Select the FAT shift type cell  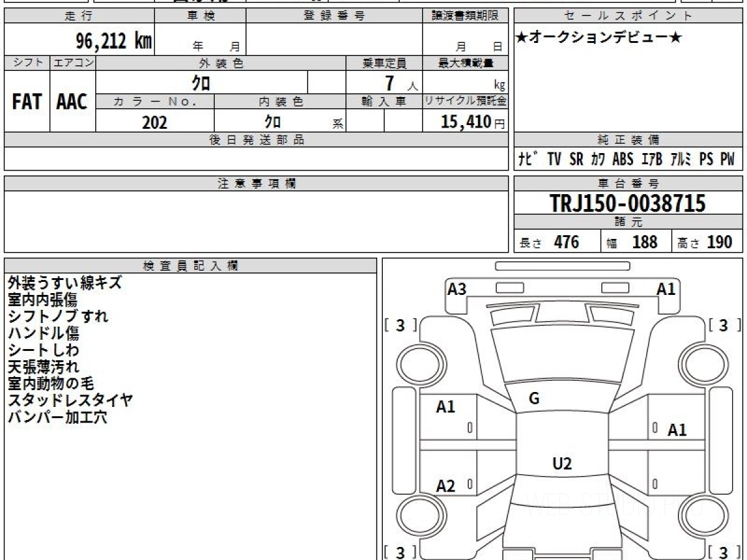(27, 101)
